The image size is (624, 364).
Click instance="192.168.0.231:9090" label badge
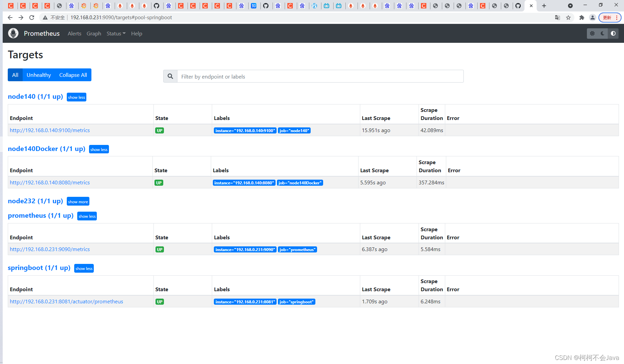point(245,249)
